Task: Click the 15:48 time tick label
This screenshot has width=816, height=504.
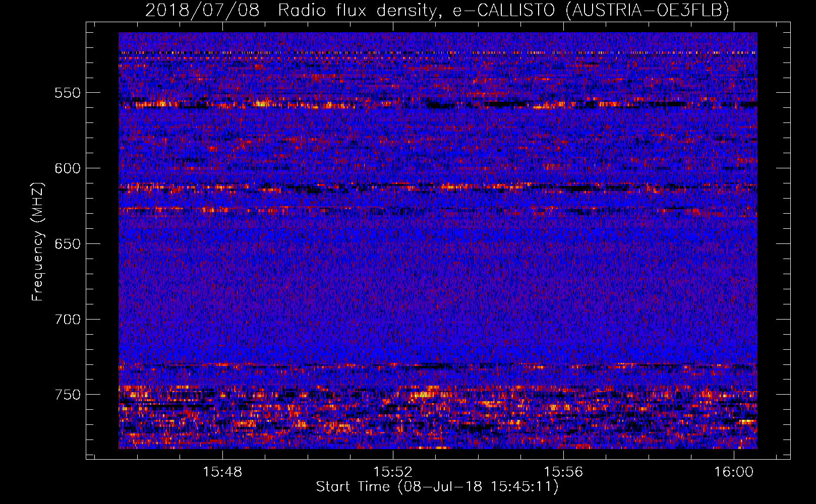Action: point(222,472)
